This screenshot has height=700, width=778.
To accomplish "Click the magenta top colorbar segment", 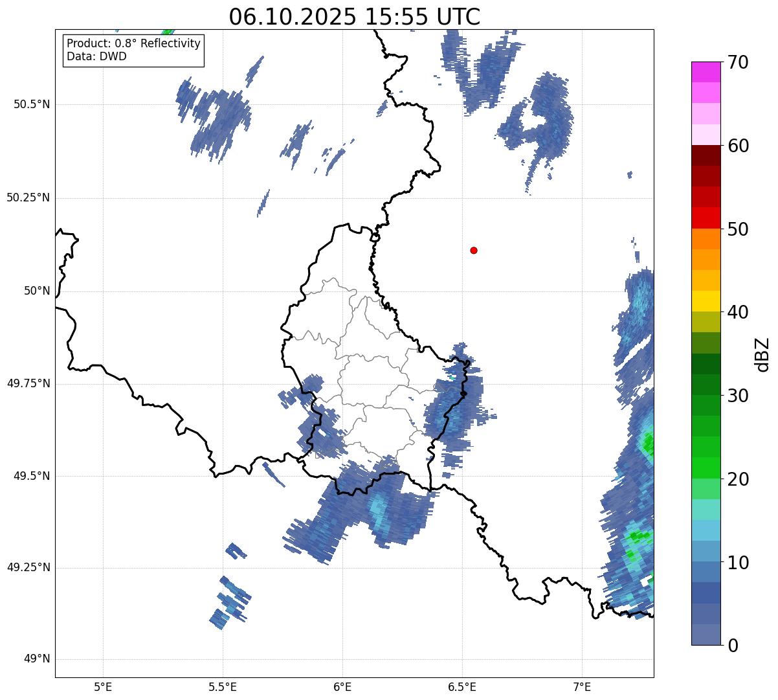I will (706, 72).
